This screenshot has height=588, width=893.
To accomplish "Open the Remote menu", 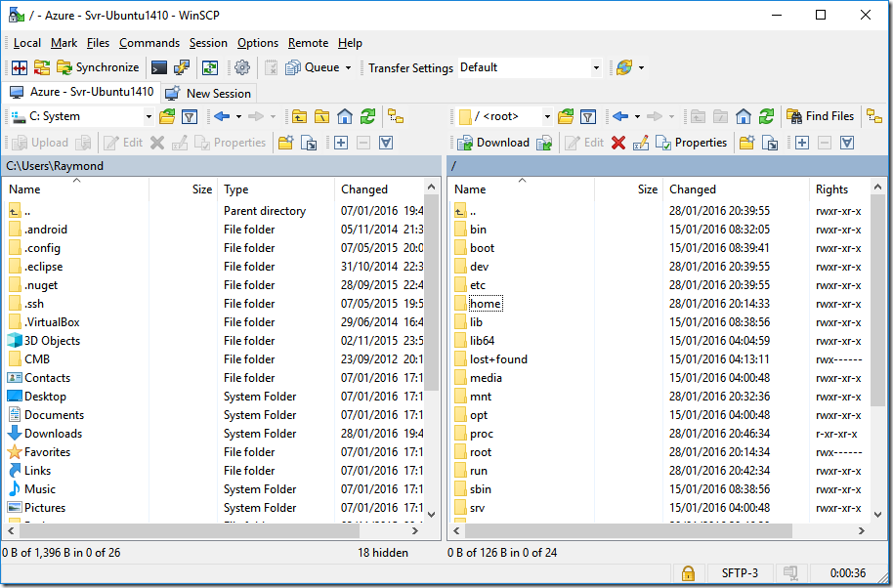I will [308, 43].
